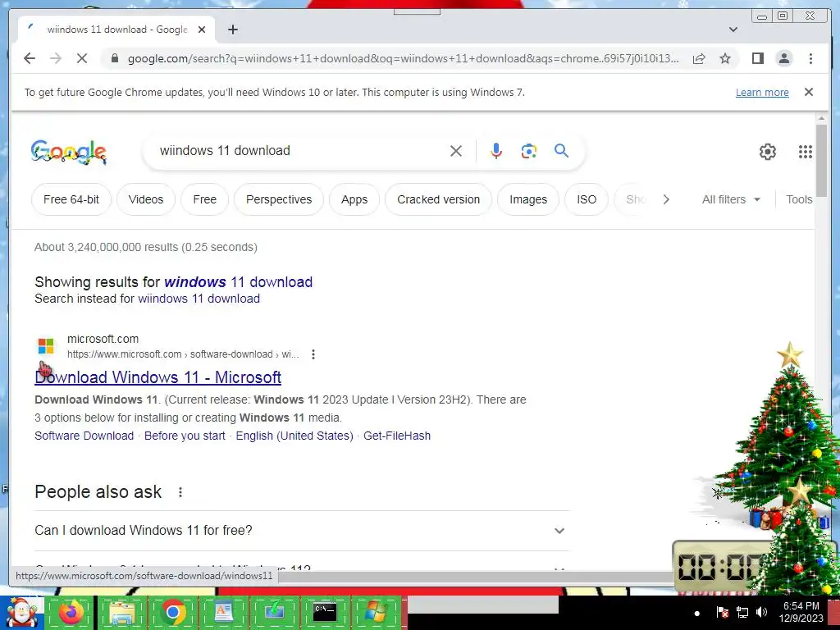
Task: Open the Software Download sitelink
Action: pos(84,436)
